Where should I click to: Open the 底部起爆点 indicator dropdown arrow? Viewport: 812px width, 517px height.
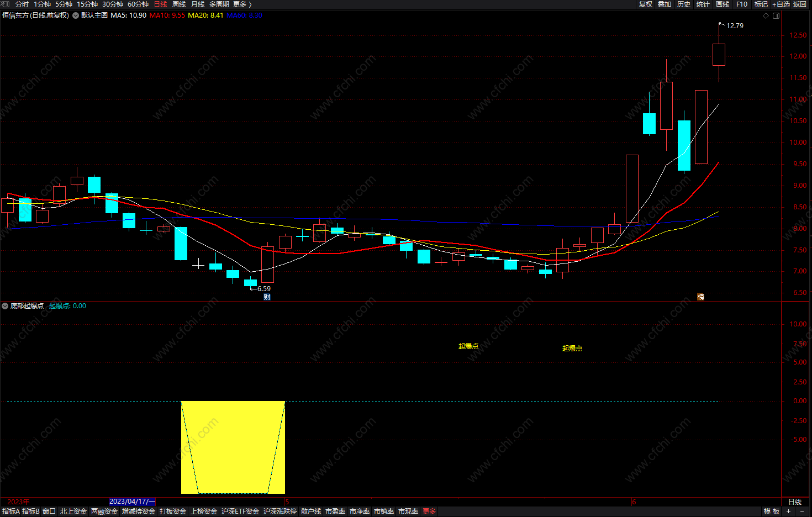coord(5,306)
